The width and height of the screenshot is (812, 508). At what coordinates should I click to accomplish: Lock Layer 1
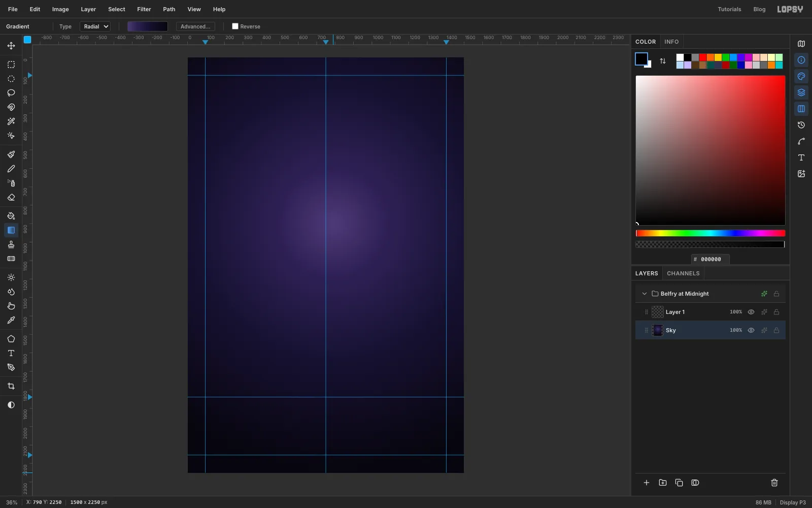(x=776, y=312)
